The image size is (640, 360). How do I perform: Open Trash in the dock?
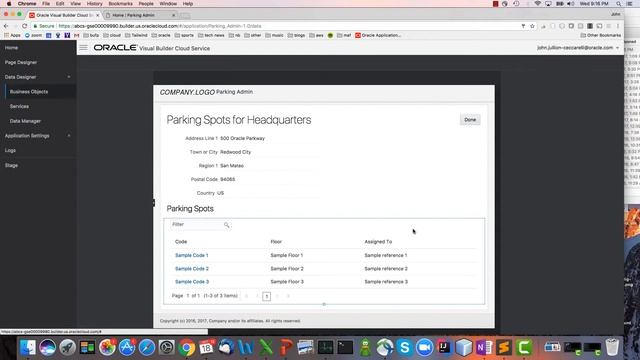tap(612, 347)
